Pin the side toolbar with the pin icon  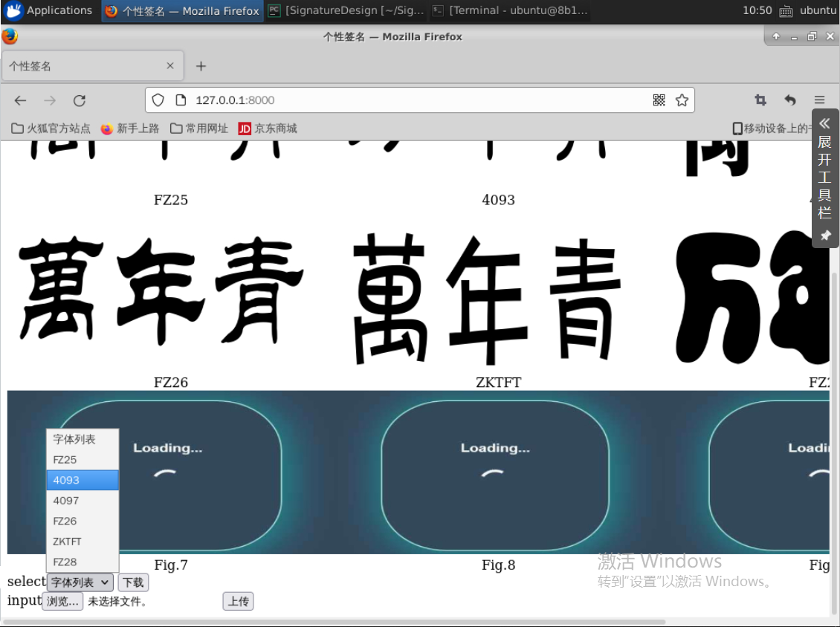click(x=824, y=235)
